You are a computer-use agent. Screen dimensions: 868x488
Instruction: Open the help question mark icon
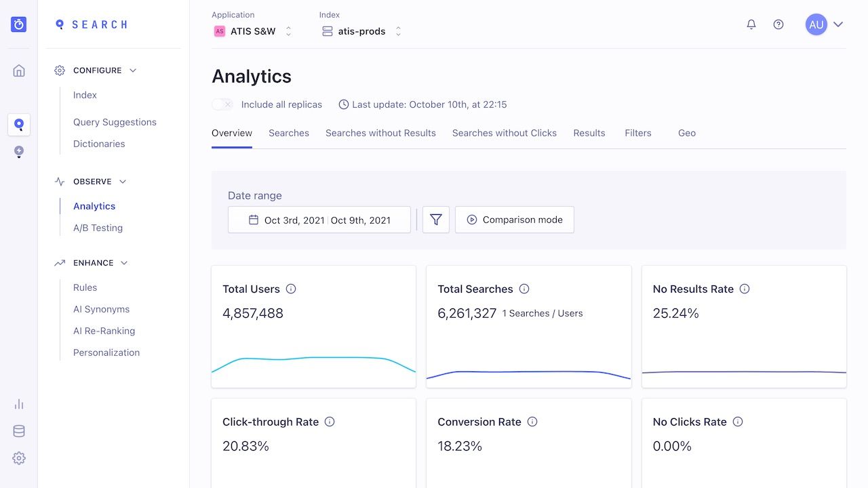[778, 24]
